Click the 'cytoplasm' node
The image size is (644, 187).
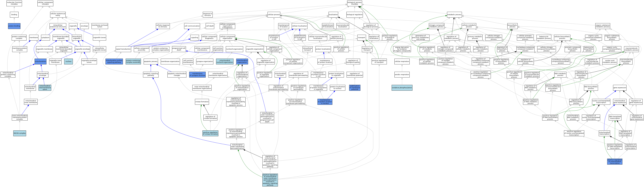(46, 38)
